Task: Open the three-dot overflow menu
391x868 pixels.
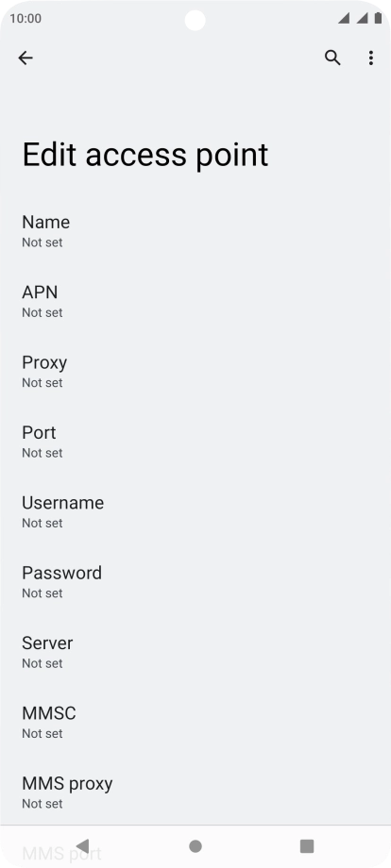Action: pyautogui.click(x=370, y=58)
